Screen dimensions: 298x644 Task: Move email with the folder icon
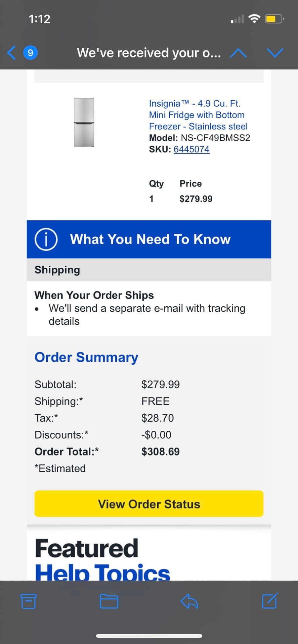coord(109,601)
